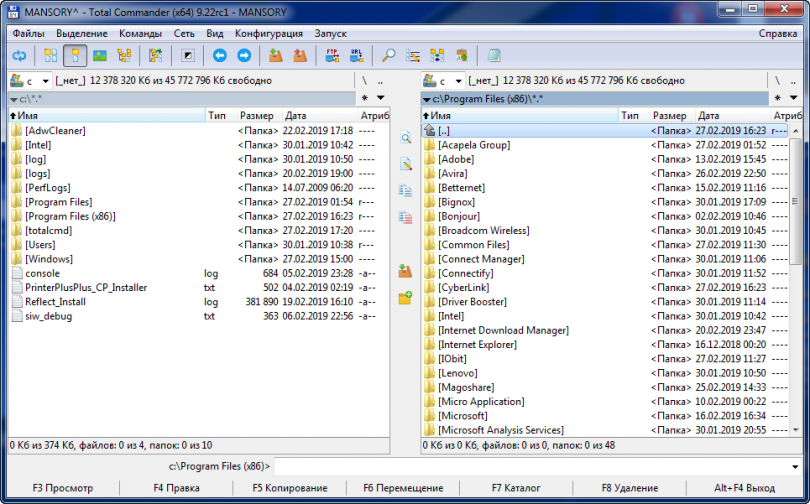Go to parent with right panel '..' button

[x=793, y=81]
